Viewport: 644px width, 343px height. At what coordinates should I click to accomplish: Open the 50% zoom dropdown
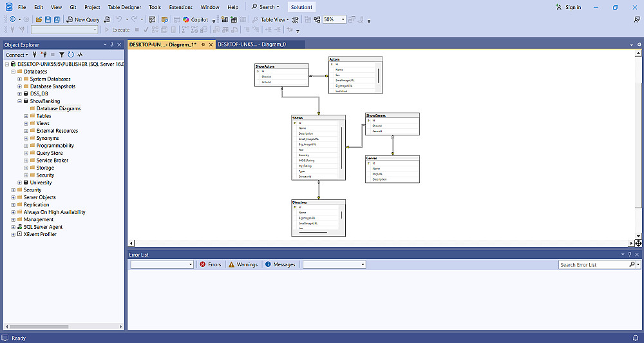point(343,19)
